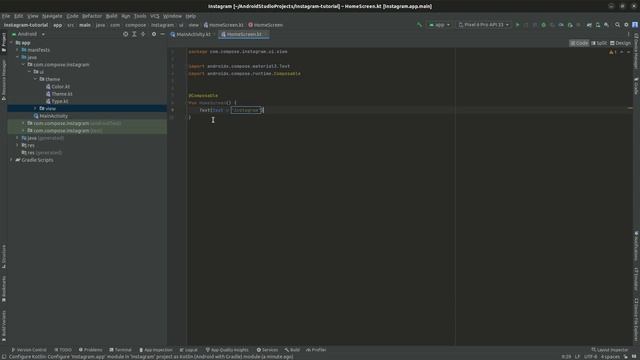The image size is (640, 360).
Task: Switch editor to Split view mode
Action: [x=599, y=43]
